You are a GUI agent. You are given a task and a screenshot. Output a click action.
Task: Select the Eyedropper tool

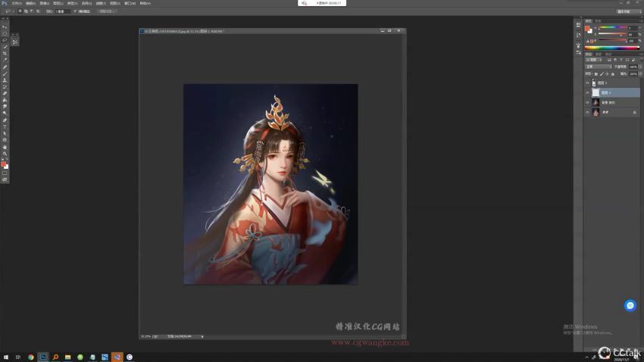5,60
